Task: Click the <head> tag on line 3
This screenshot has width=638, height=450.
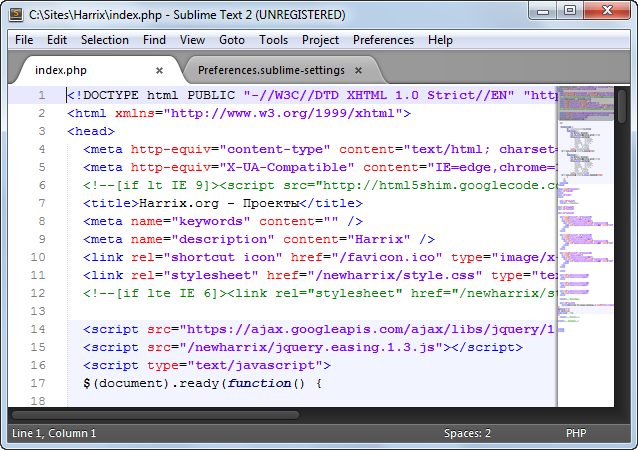Action: tap(91, 131)
